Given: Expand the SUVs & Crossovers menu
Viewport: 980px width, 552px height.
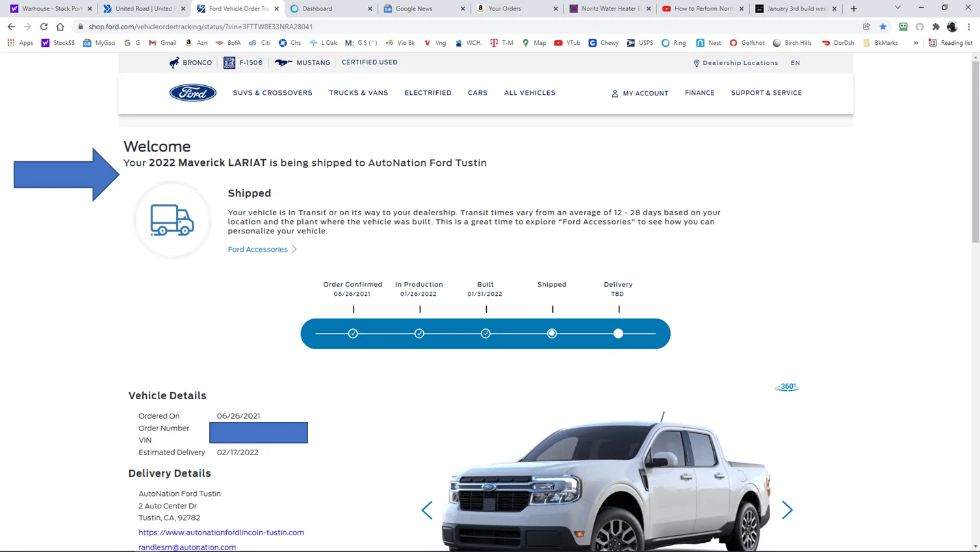Looking at the screenshot, I should (273, 93).
